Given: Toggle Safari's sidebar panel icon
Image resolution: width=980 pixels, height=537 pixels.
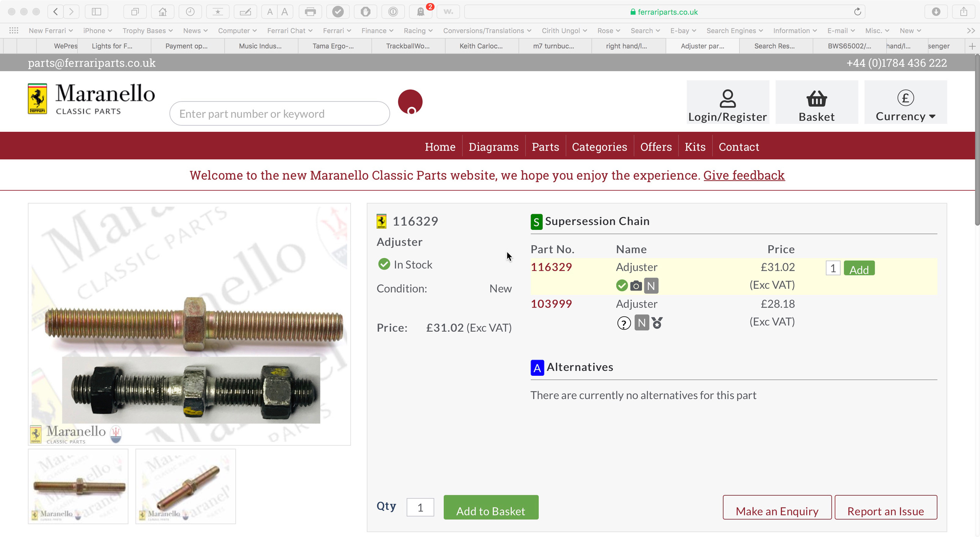Looking at the screenshot, I should click(96, 11).
